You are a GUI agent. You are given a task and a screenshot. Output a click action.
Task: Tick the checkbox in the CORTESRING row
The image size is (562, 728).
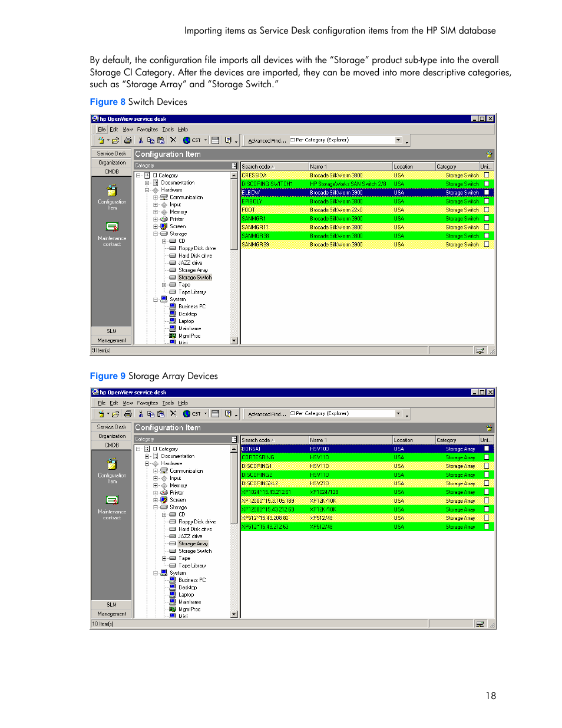pyautogui.click(x=487, y=457)
